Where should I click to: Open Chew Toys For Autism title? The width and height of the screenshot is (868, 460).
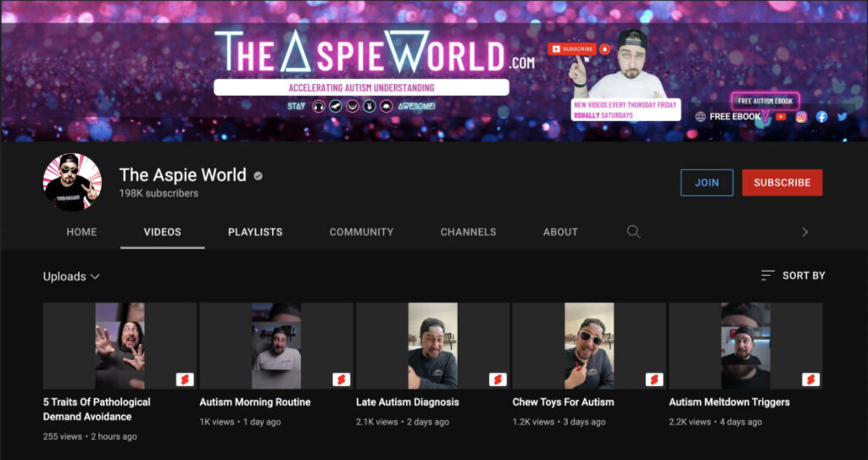pos(563,402)
